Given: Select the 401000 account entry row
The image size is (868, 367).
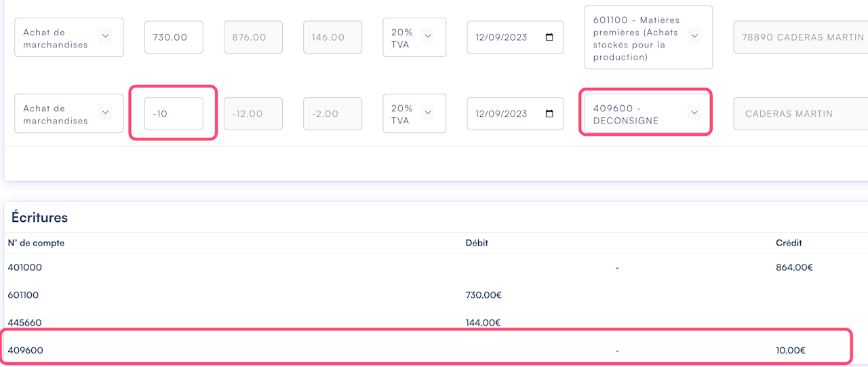Looking at the screenshot, I should point(25,267).
